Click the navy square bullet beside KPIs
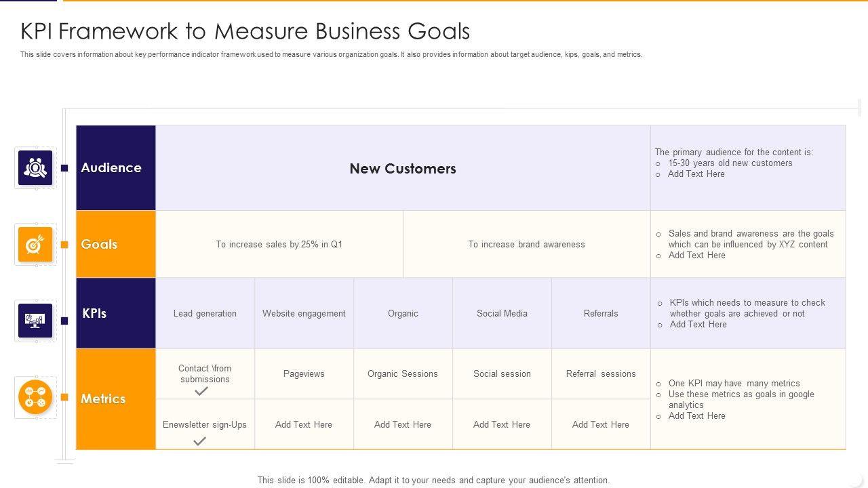This screenshot has height=488, width=868. click(64, 321)
